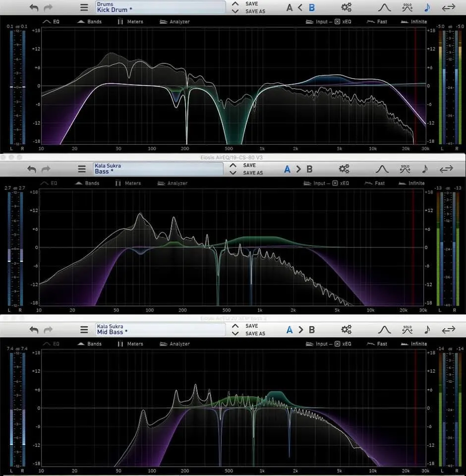Click Input analyzer source in Kick Drum window
466x476 pixels.
(316, 21)
